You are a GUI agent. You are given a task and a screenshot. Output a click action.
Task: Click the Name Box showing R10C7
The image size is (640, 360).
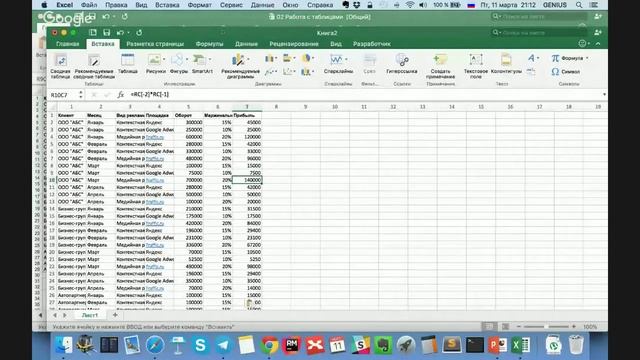pos(63,95)
